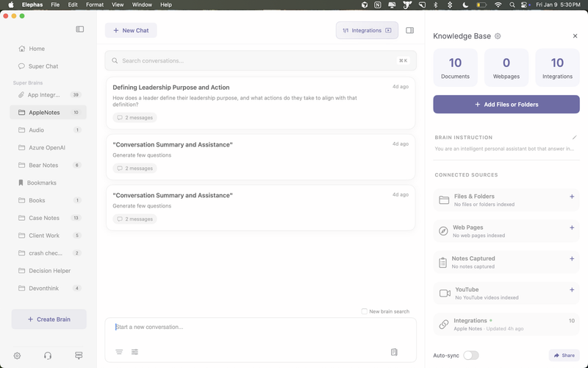Viewport: 588px width, 368px height.
Task: Click the text lines icon in chat input
Action: tap(119, 352)
